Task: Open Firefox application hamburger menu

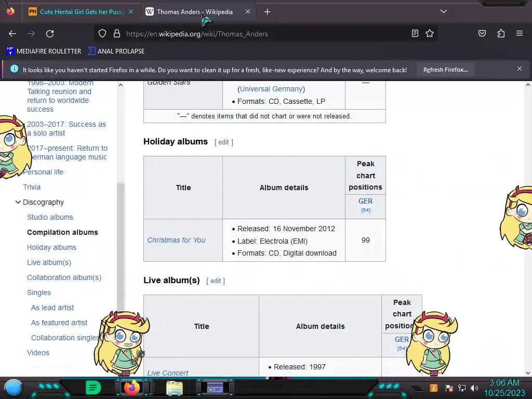Action: click(x=520, y=33)
